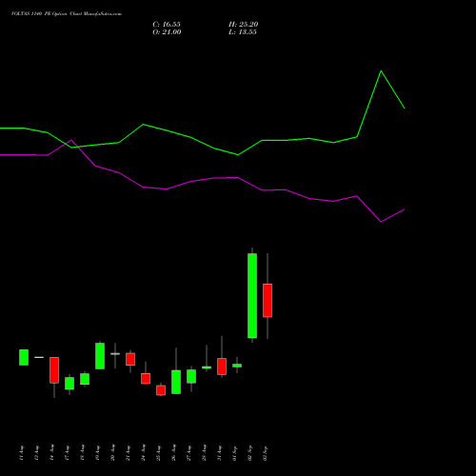Select the thin green candle above 28 Aug
Screen dimensions: 476x476
207,367
